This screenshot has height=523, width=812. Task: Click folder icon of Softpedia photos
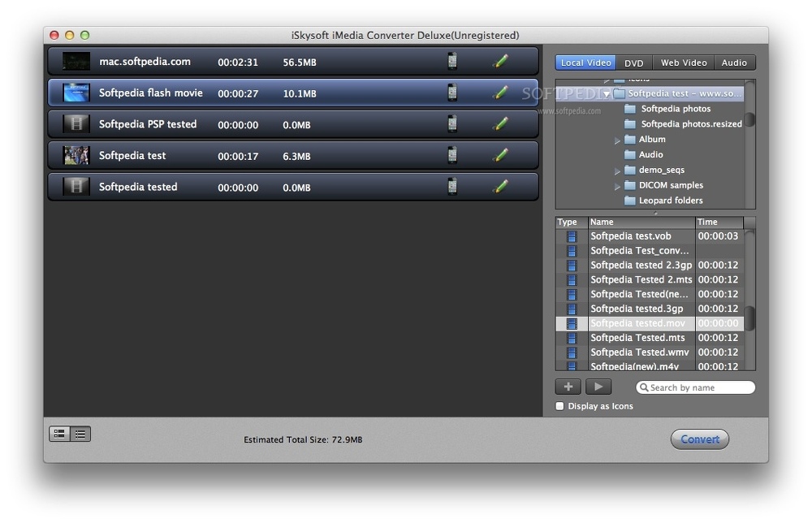(x=630, y=109)
